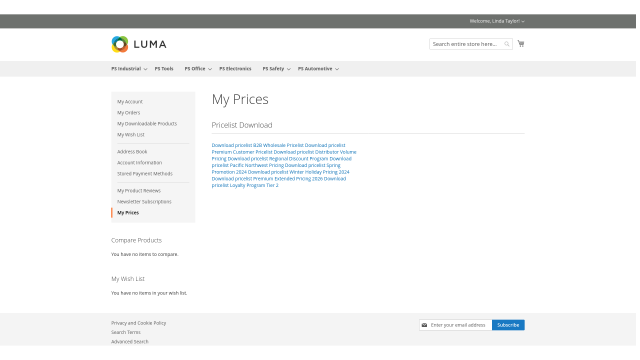The width and height of the screenshot is (640, 360).
Task: Download the Winter Holiday Pricing 2024 pricelist
Action: tap(298, 172)
